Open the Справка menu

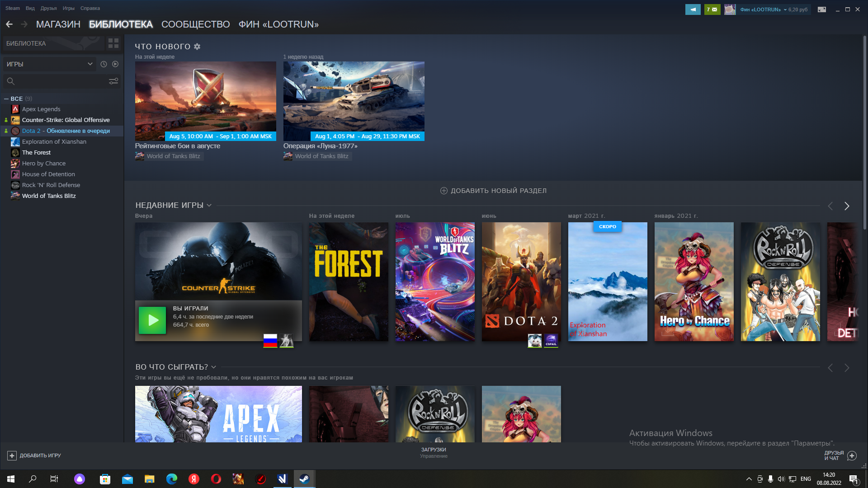[x=90, y=8]
